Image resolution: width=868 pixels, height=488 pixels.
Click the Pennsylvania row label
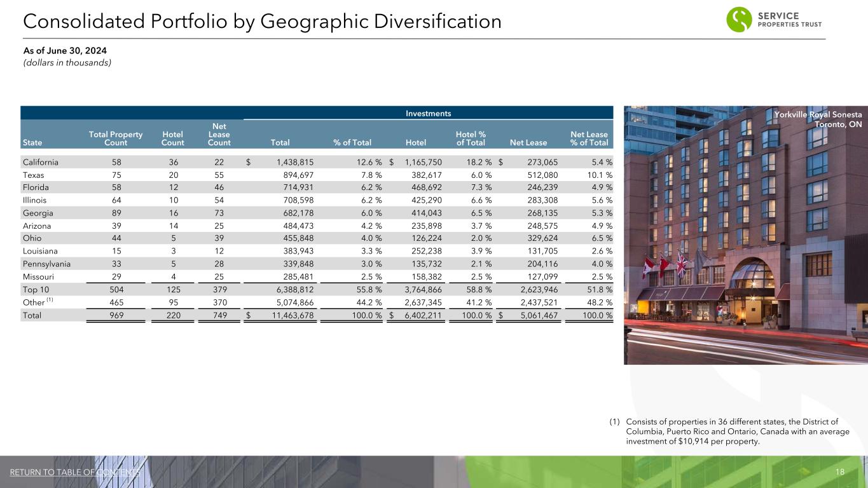(46, 263)
